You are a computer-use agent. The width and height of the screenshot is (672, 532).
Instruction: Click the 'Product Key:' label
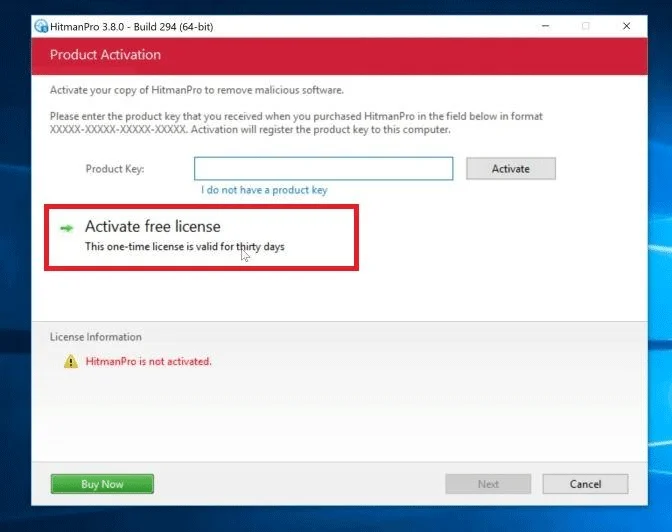click(115, 169)
